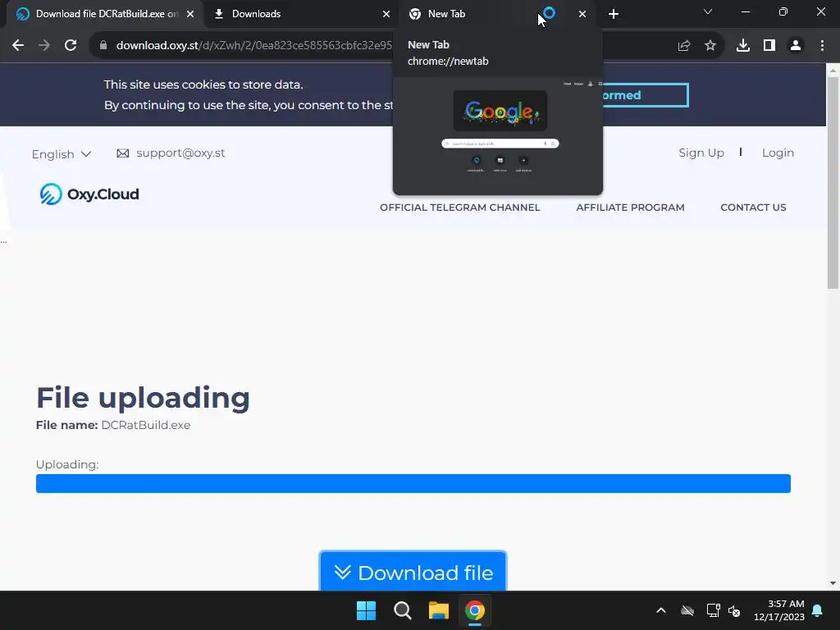Click the address bar URL

click(x=254, y=46)
